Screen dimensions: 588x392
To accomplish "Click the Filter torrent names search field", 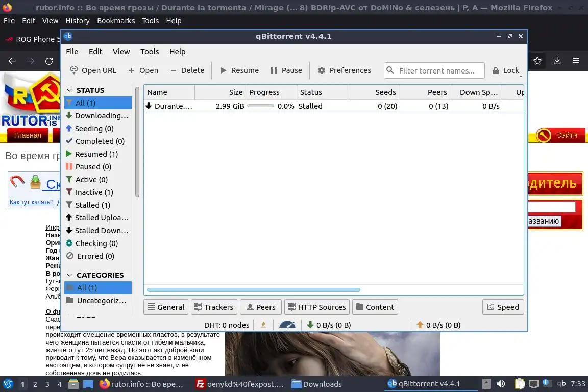I will 434,70.
